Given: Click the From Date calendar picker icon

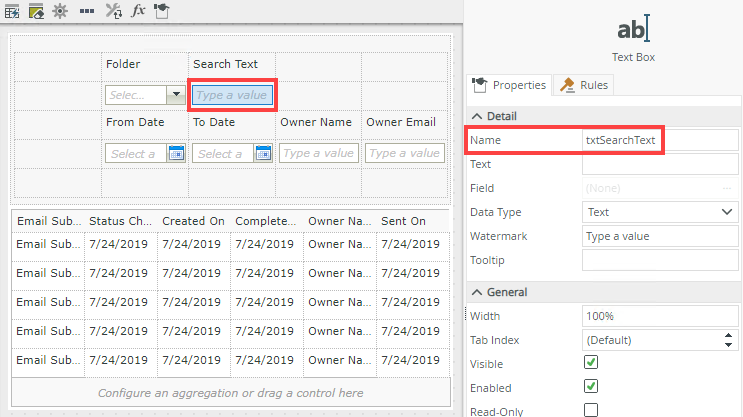Looking at the screenshot, I should point(176,153).
